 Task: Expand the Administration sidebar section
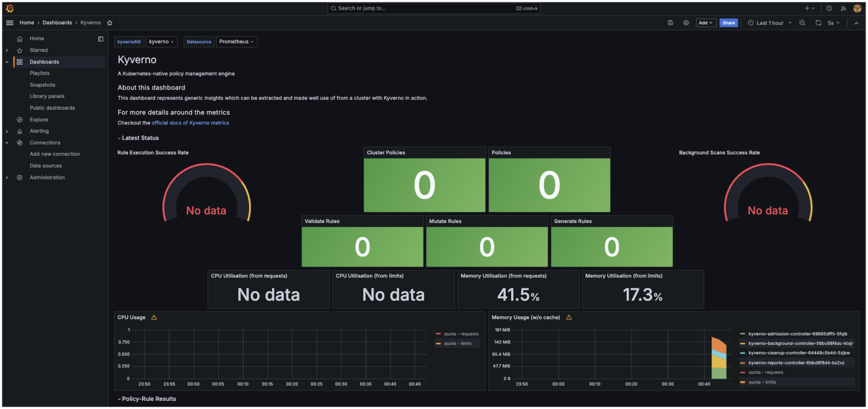[7, 177]
